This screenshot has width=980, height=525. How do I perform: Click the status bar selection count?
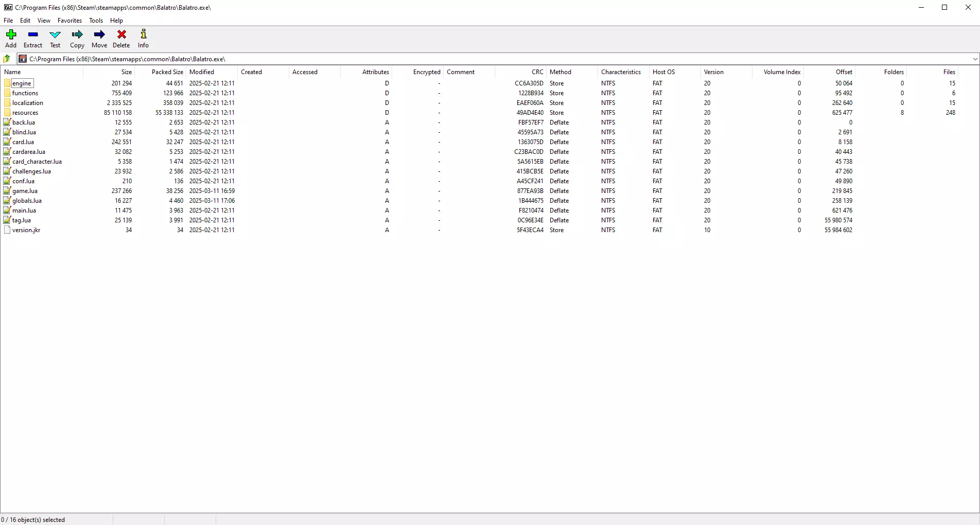coord(33,520)
